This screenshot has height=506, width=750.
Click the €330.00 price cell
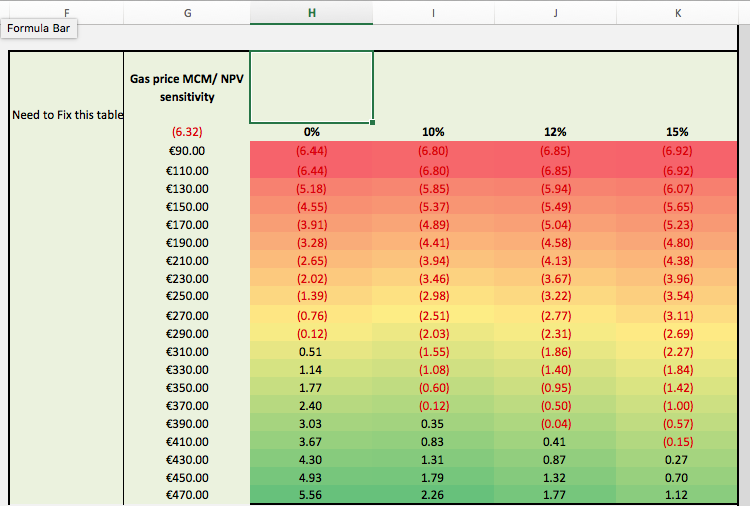pos(187,370)
